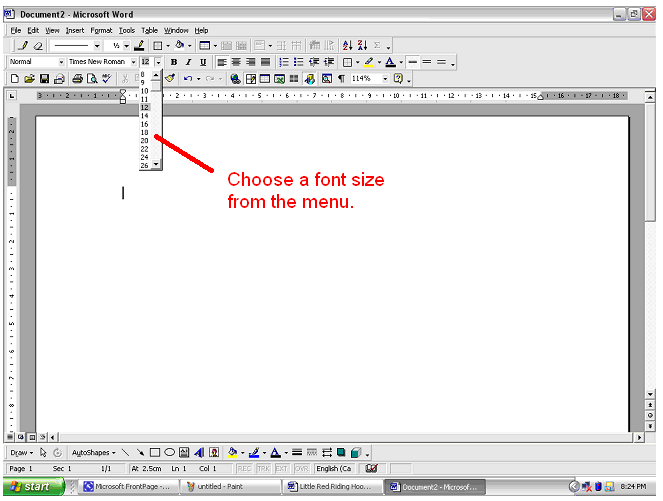The height and width of the screenshot is (501, 663).
Task: Insert WordArt from Drawing toolbar
Action: point(199,453)
